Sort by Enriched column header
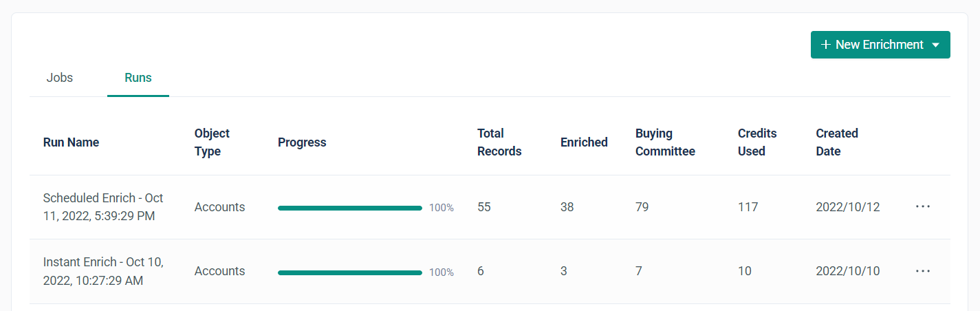 [584, 142]
